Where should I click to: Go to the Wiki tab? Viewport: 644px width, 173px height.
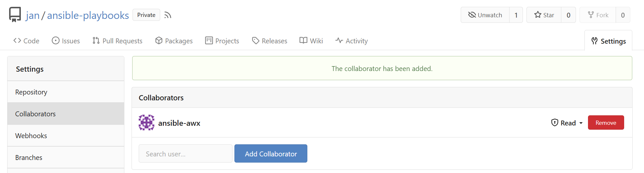coord(311,41)
